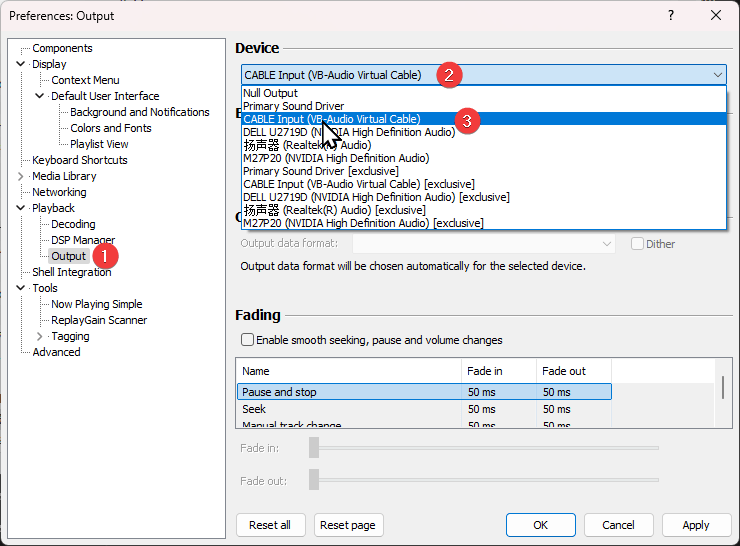Image resolution: width=740 pixels, height=546 pixels.
Task: Enable smooth seeking, pause and volume changes
Action: coord(247,340)
